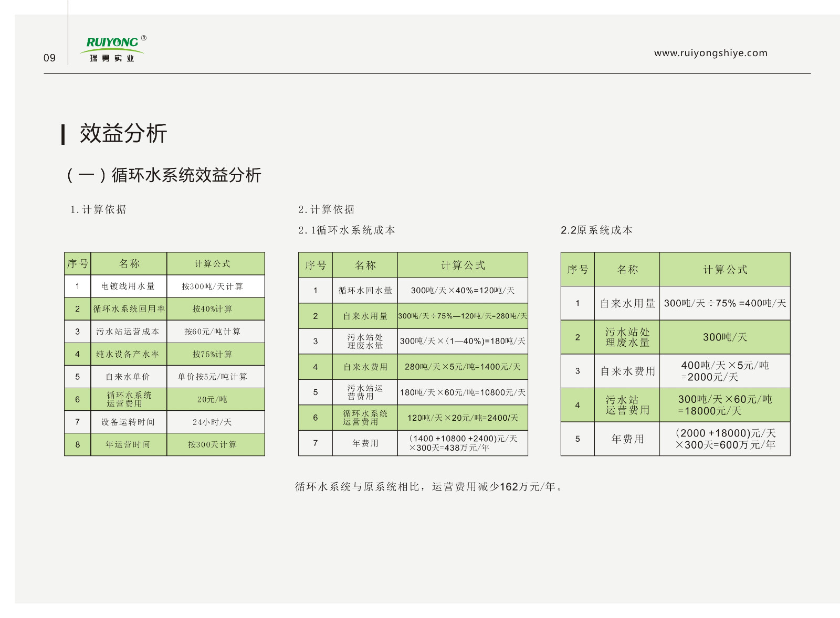Select the 按40%计算 cell
840x618 pixels.
(x=216, y=309)
